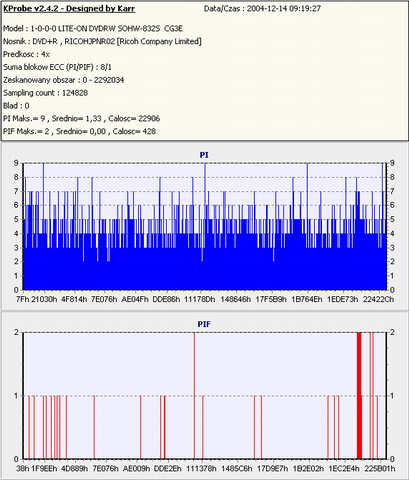Image resolution: width=409 pixels, height=480 pixels.
Task: Click the PI axis label 4F814h
Action: pyautogui.click(x=74, y=299)
